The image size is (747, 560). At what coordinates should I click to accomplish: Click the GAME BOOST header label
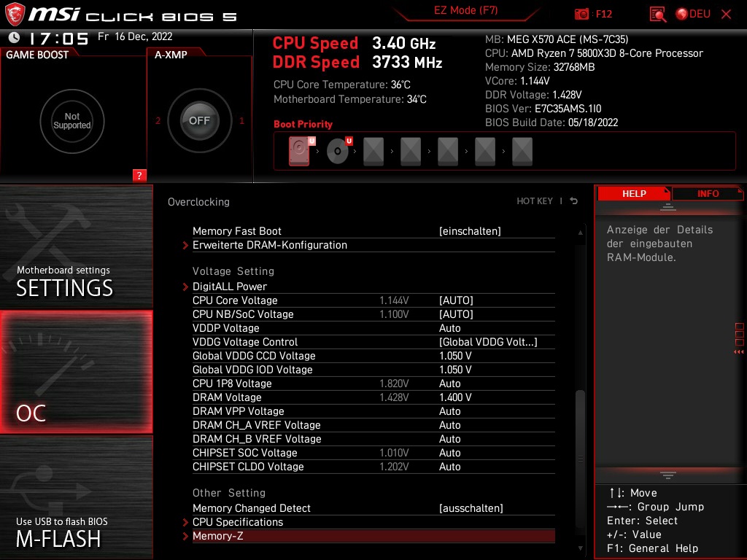(x=37, y=55)
